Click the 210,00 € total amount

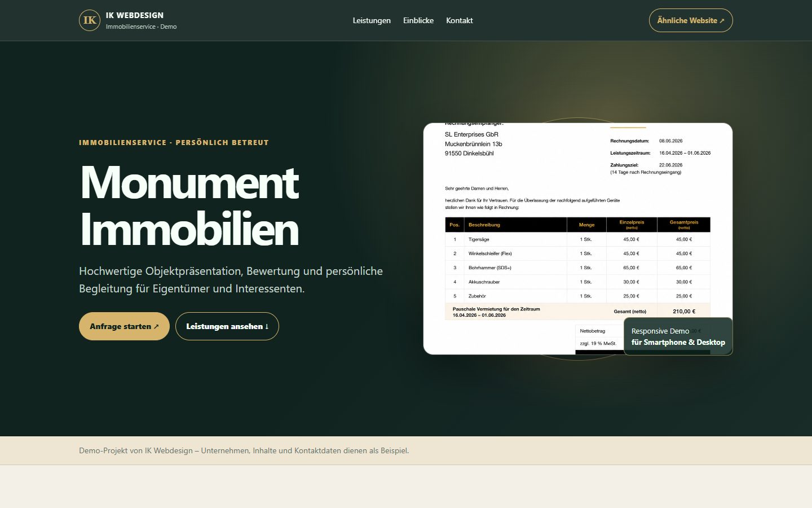684,312
